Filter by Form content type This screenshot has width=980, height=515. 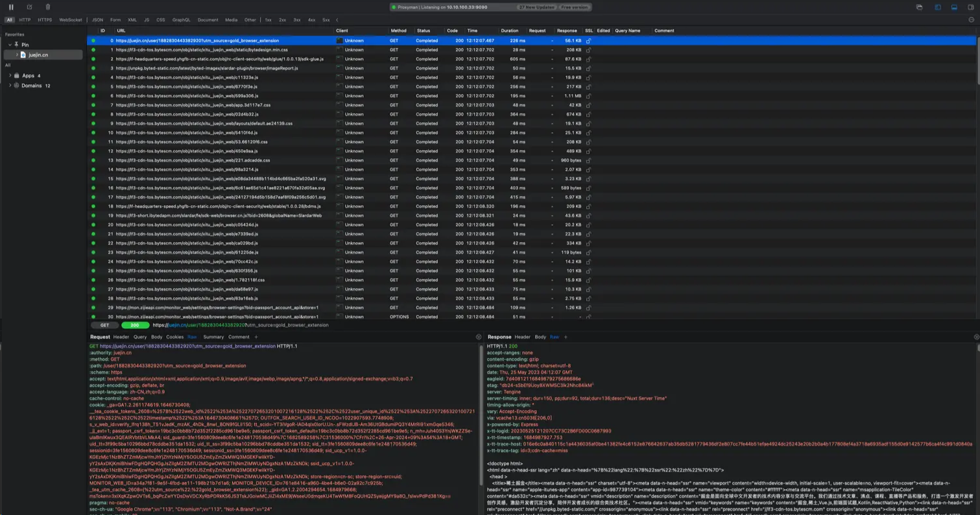[x=115, y=20]
